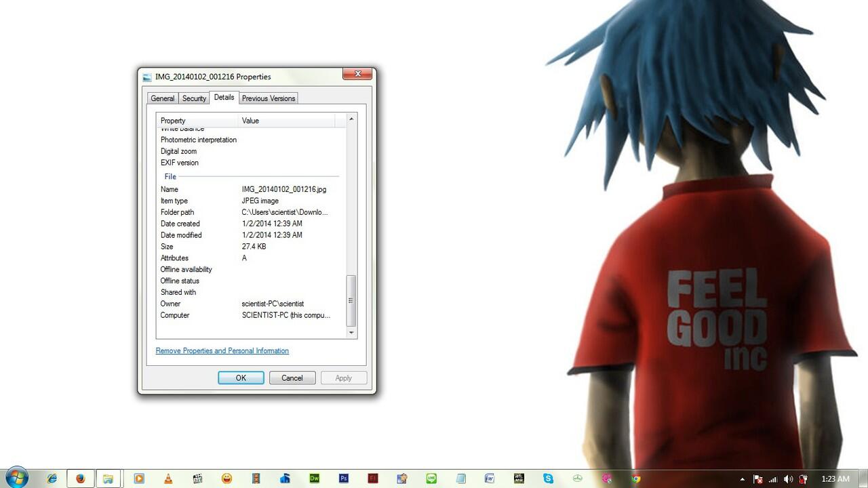Show hidden system tray icons arrow
This screenshot has height=488, width=868.
pyautogui.click(x=742, y=479)
